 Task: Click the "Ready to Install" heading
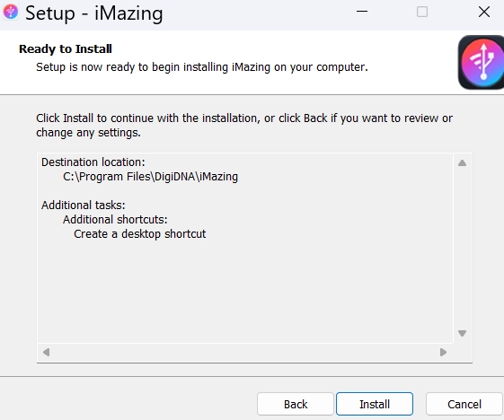(66, 49)
